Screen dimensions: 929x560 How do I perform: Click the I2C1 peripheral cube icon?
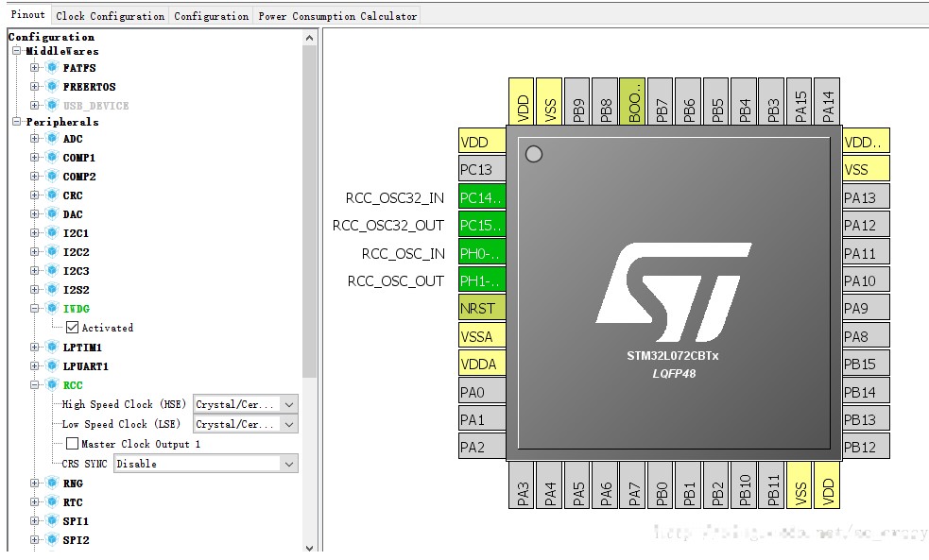coord(53,233)
